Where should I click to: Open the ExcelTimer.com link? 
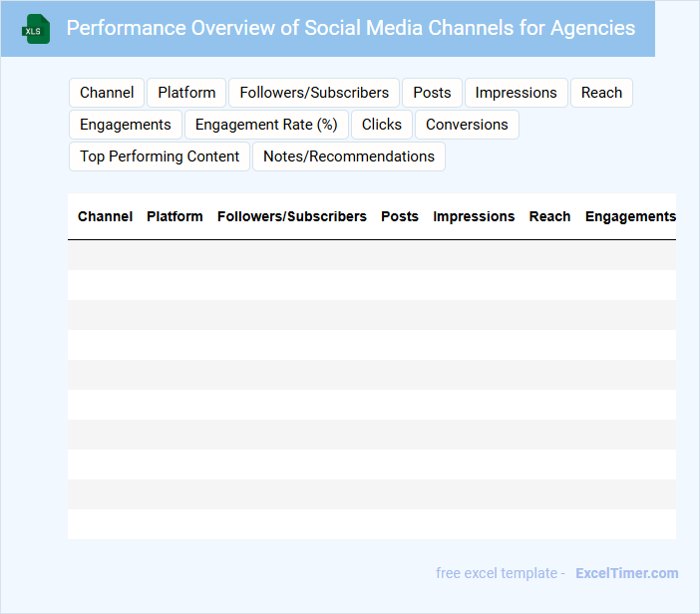pyautogui.click(x=626, y=573)
